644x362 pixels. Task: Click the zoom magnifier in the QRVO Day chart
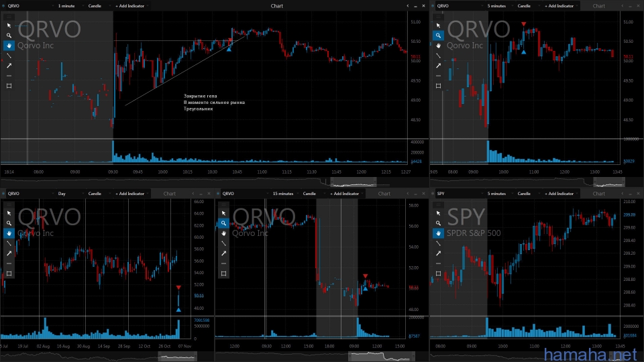(9, 223)
